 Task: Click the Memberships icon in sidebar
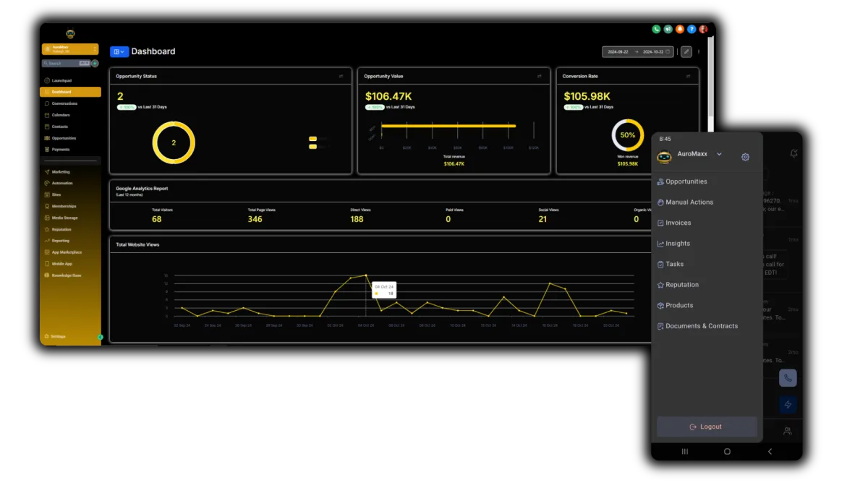pyautogui.click(x=47, y=206)
